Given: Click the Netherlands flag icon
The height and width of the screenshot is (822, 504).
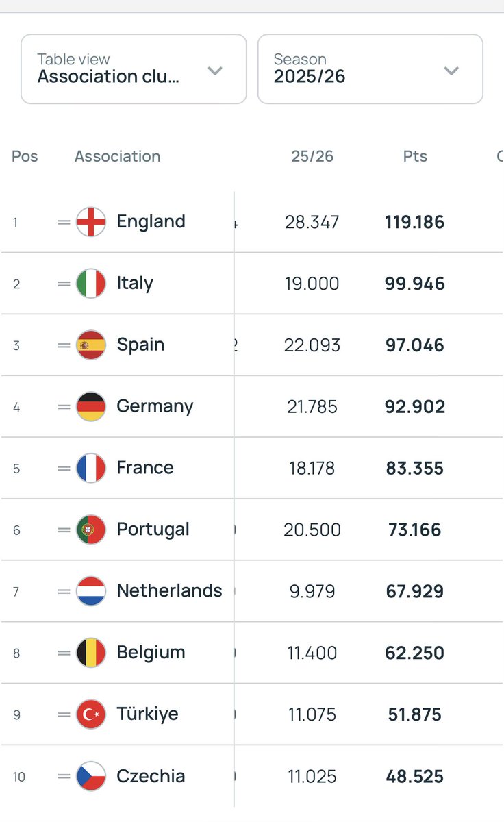Looking at the screenshot, I should [91, 591].
